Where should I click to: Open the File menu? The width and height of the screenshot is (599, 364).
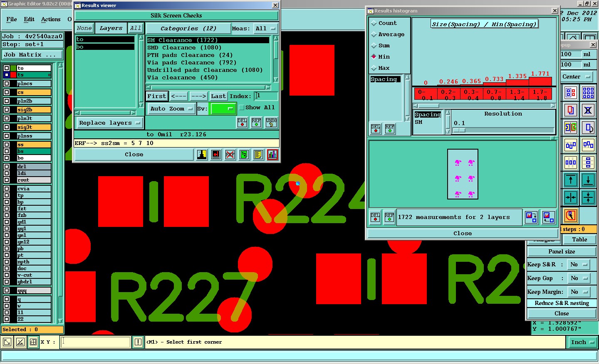click(x=12, y=20)
